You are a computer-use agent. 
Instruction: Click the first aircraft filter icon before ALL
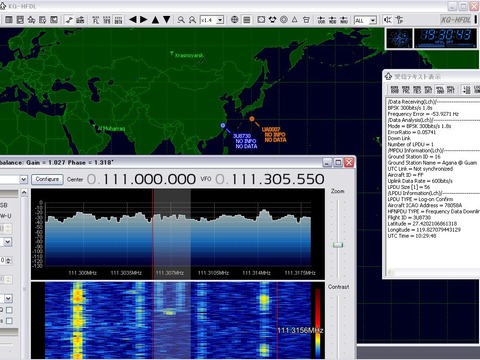tap(321, 20)
